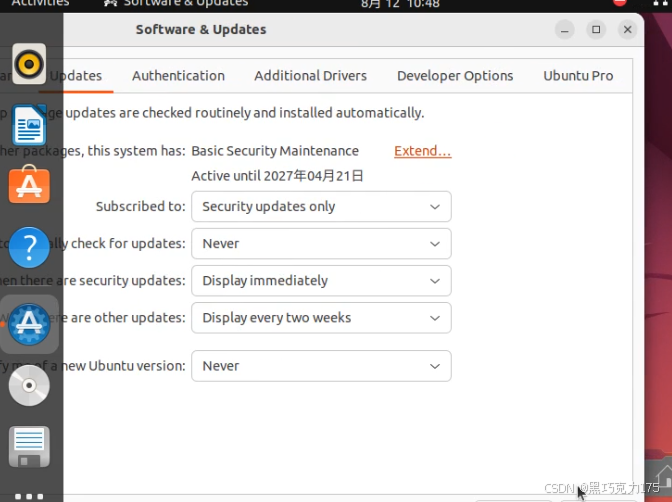This screenshot has height=502, width=672.
Task: Open the Developer Options tab
Action: click(455, 76)
